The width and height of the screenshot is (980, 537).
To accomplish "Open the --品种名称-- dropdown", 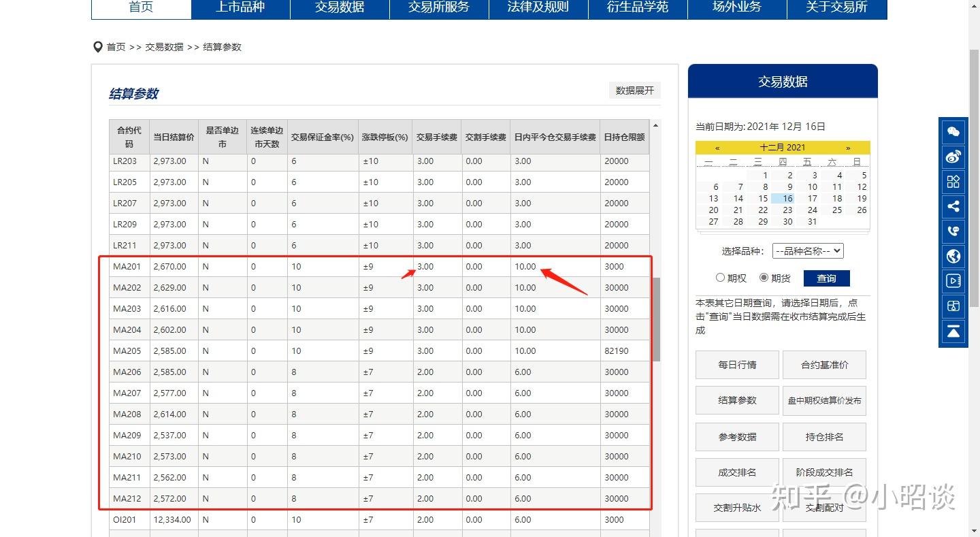I will (807, 250).
